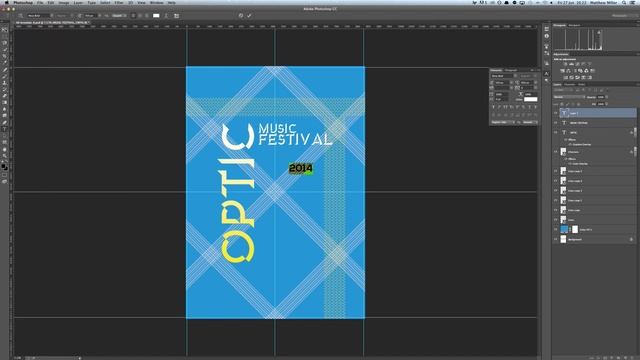Select the Lasso tool
The width and height of the screenshot is (640, 360).
click(x=5, y=43)
